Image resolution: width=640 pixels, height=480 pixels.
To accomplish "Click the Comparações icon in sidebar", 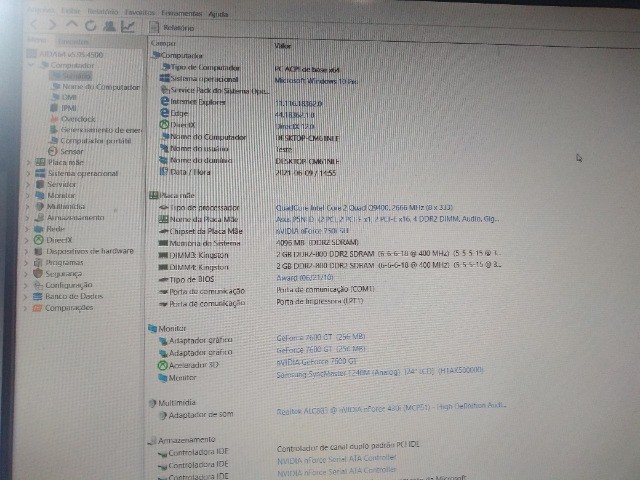I will [37, 308].
